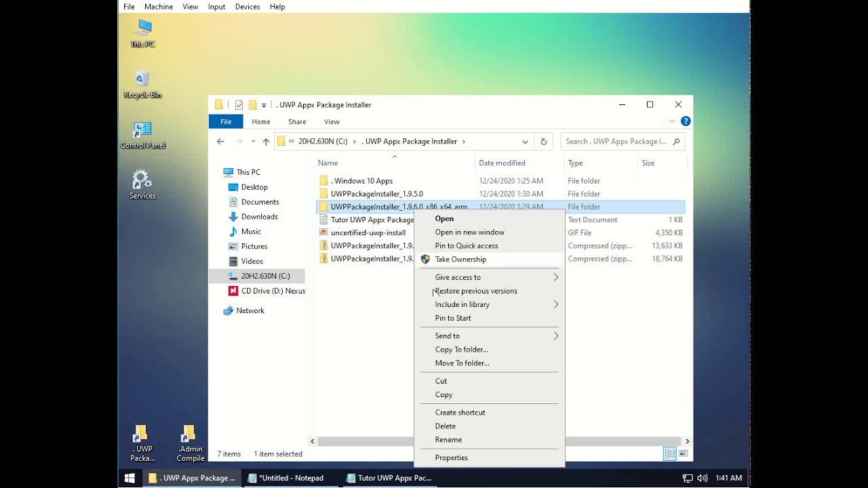Screen dimensions: 868x488
Task: Select the UWPPackageInstaller_1.9.5.0 folder row
Action: click(x=500, y=194)
